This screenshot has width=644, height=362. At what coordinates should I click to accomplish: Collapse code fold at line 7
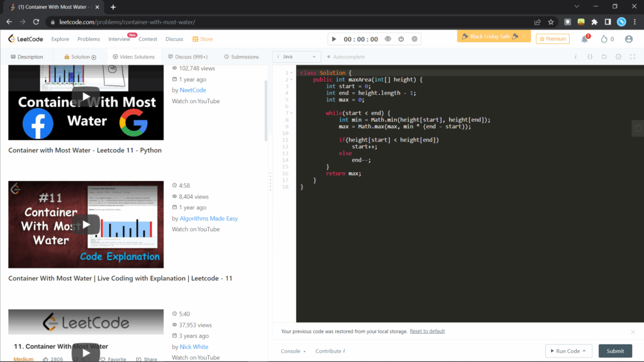click(292, 113)
